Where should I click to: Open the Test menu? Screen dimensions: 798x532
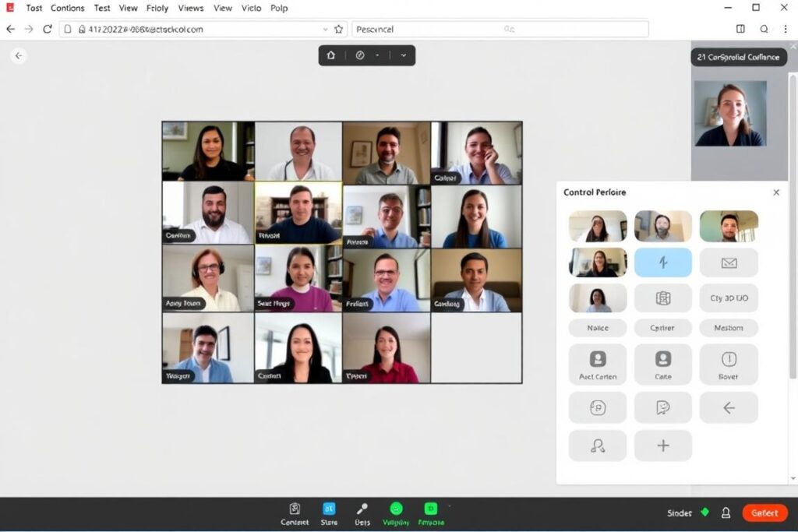(102, 8)
